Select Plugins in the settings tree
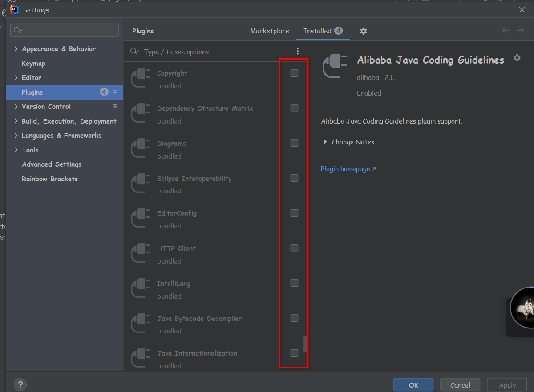The height and width of the screenshot is (392, 534). (x=65, y=92)
